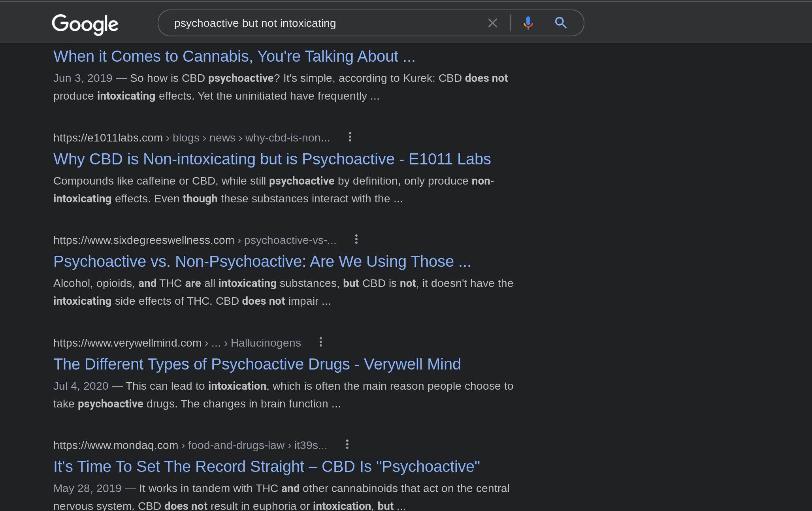Open options menu for verywellmind.com result
812x511 pixels.
pos(320,342)
